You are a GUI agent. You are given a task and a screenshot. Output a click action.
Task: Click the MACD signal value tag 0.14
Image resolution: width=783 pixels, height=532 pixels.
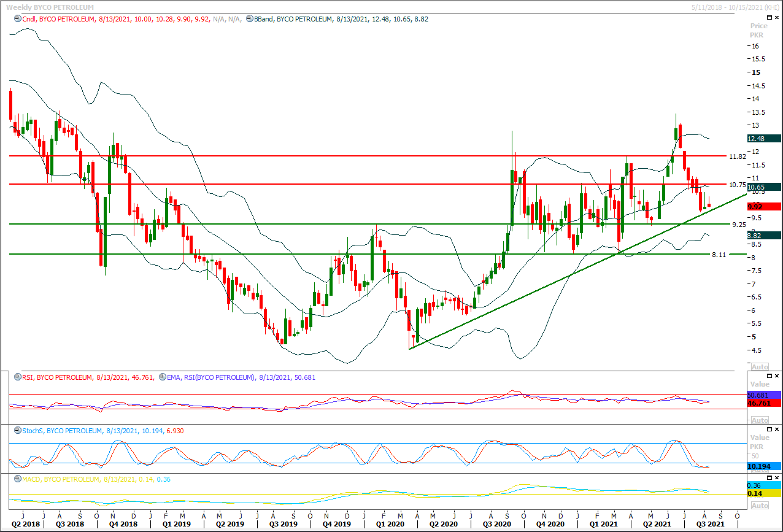(x=763, y=493)
